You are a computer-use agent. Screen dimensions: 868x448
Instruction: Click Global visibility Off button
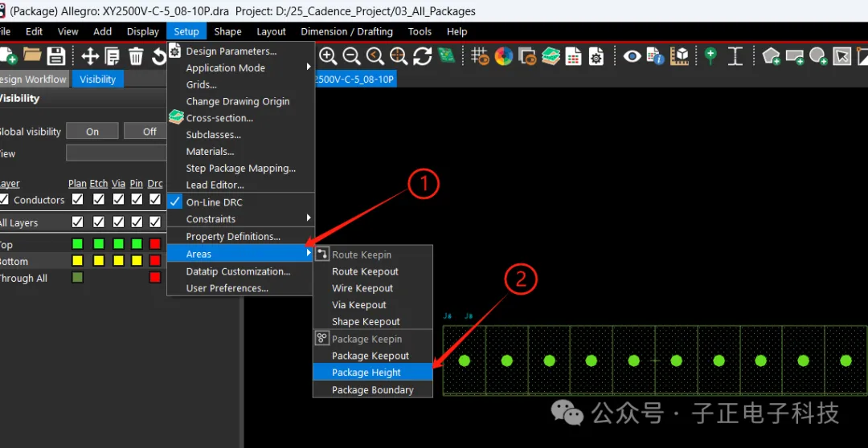pos(145,131)
